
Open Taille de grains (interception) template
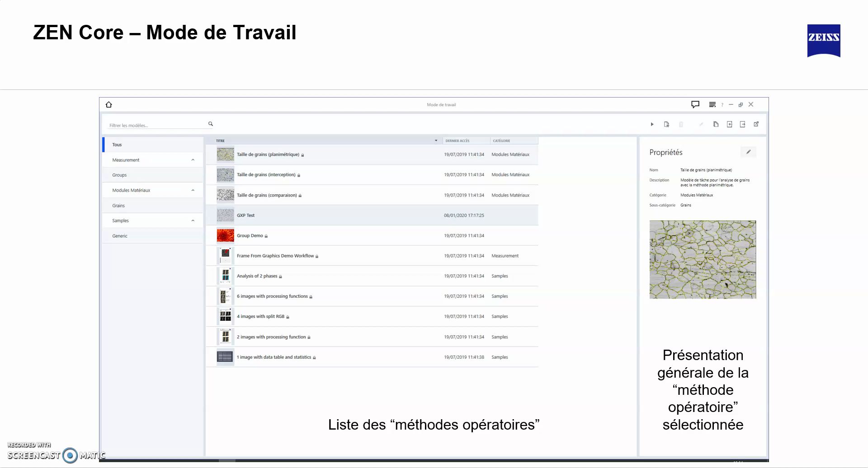(x=266, y=175)
